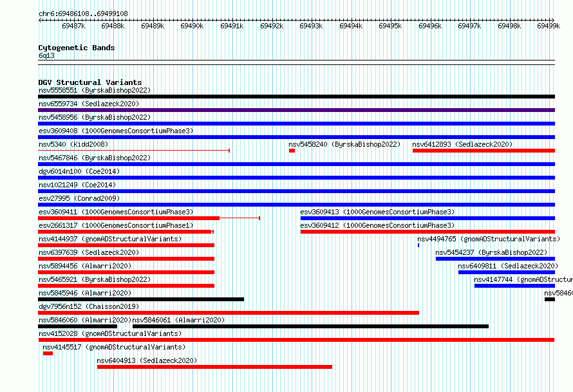Click the nsv1021249 (Coe2014) label
The height and width of the screenshot is (392, 573).
click(77, 185)
